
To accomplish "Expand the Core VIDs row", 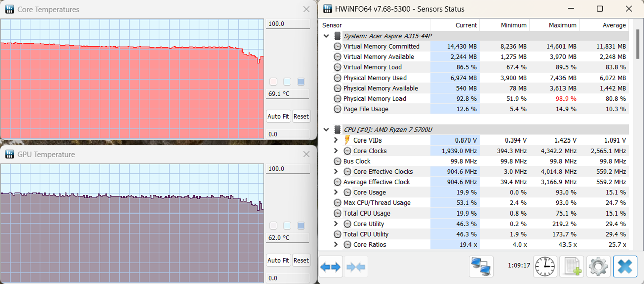I will pyautogui.click(x=336, y=140).
